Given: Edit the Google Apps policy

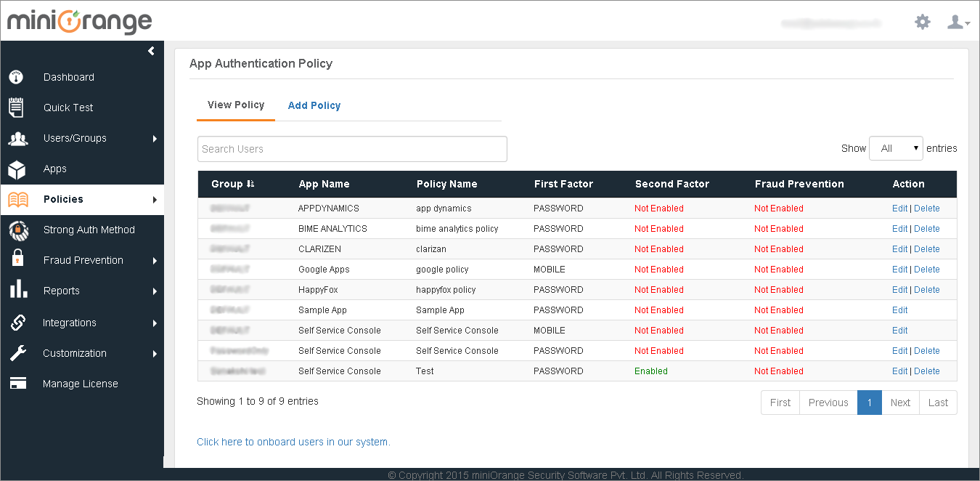Looking at the screenshot, I should (899, 270).
